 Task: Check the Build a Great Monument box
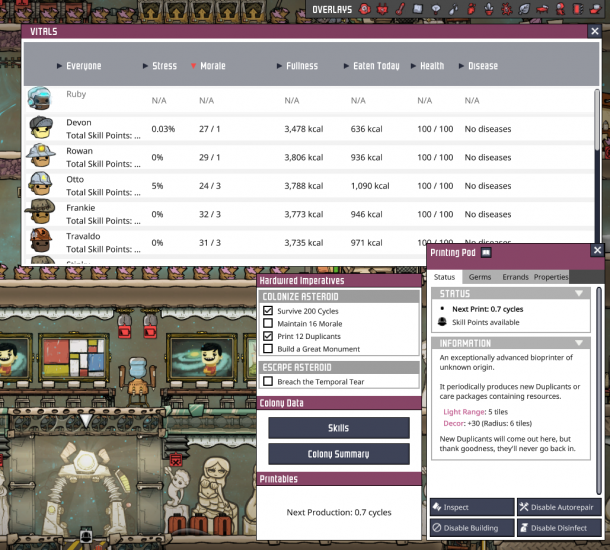pos(268,349)
